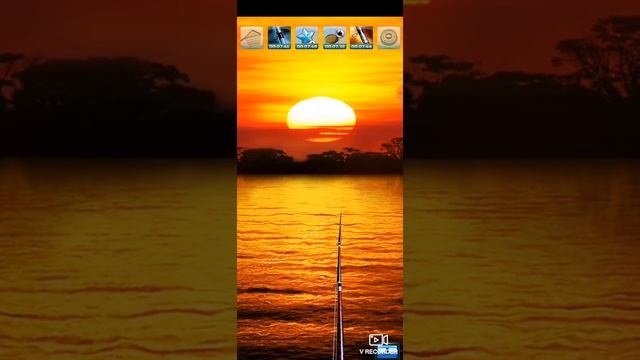
Task: Open the bait and lure booster icon
Action: [334, 38]
